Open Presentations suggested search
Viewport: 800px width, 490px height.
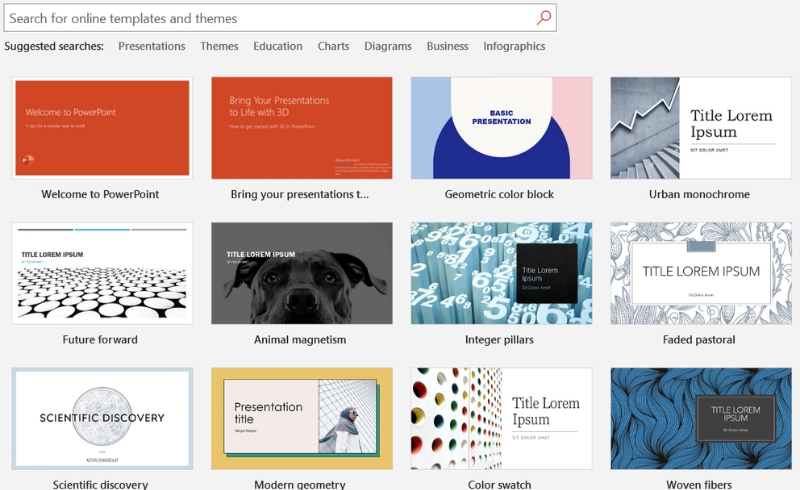(152, 46)
